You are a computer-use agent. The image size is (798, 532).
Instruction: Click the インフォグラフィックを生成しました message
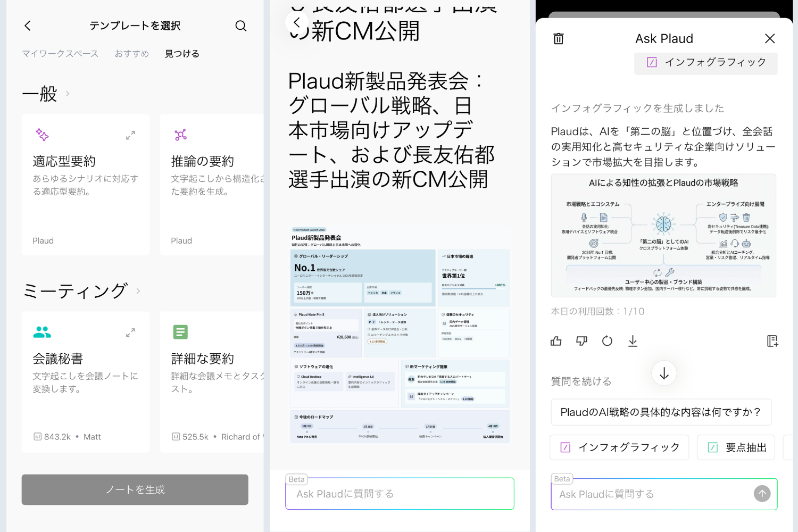tap(637, 108)
